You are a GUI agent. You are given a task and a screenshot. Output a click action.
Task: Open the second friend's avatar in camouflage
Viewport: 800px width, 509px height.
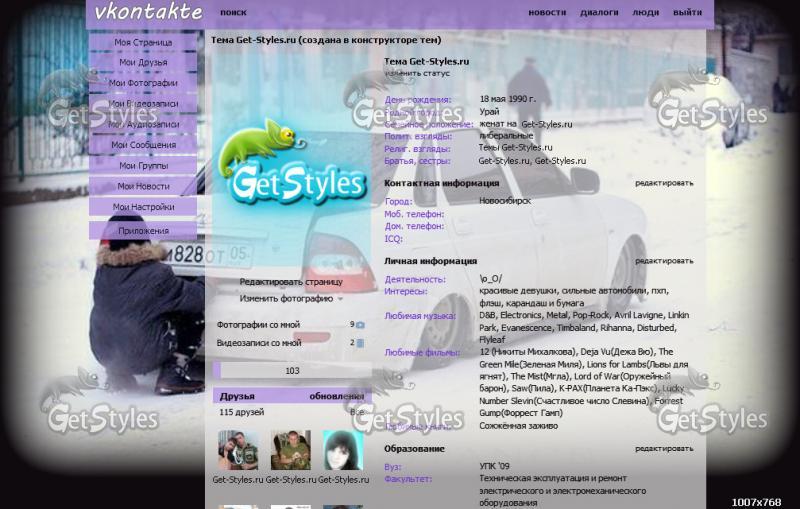(290, 451)
